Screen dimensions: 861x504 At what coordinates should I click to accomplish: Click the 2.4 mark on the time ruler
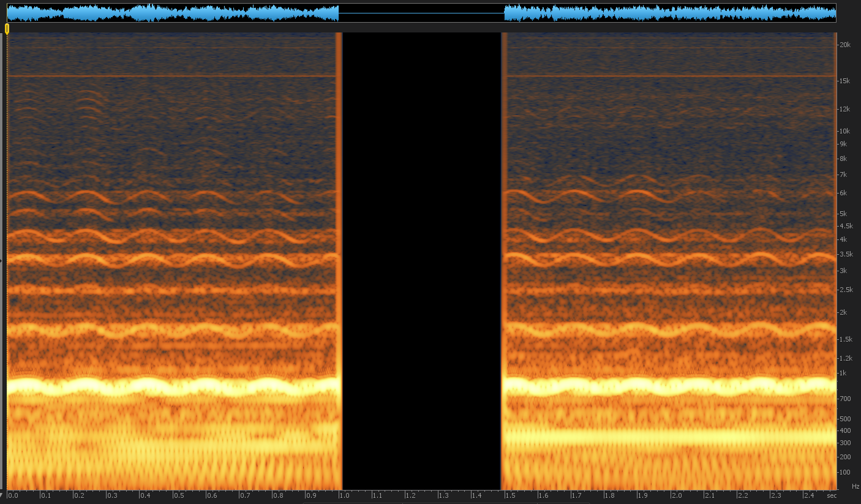click(x=808, y=495)
